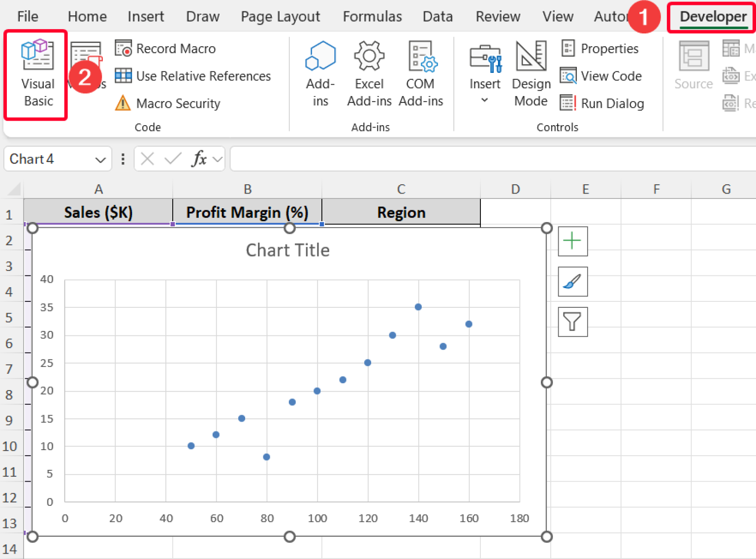
Task: Toggle the Chart Elements plus button
Action: (x=572, y=241)
